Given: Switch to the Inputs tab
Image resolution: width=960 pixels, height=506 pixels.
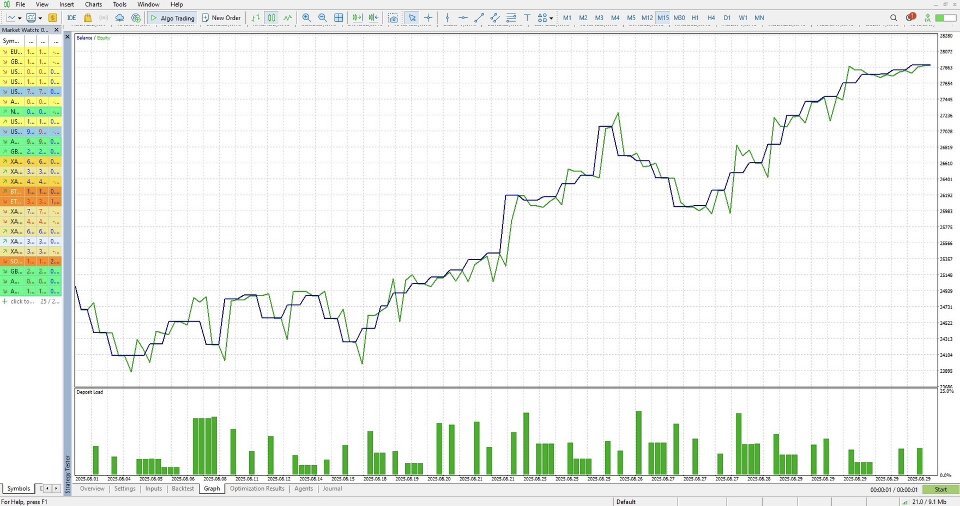Looking at the screenshot, I should pyautogui.click(x=154, y=489).
